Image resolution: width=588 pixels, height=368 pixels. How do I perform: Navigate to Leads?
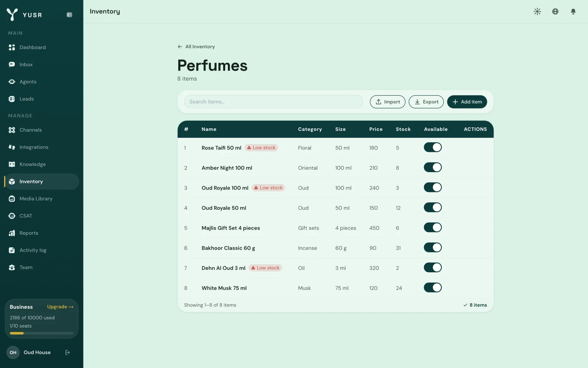(x=42, y=99)
